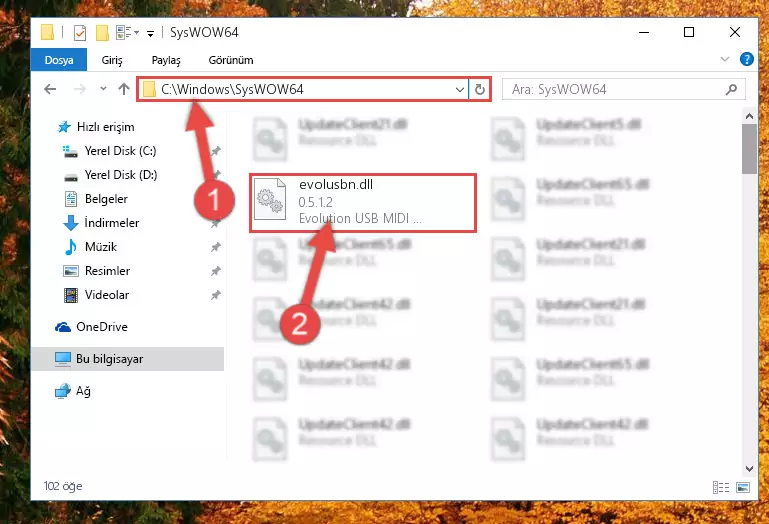Open recent locations dropdown arrow
Viewport: 769px width, 524px height.
[x=103, y=89]
